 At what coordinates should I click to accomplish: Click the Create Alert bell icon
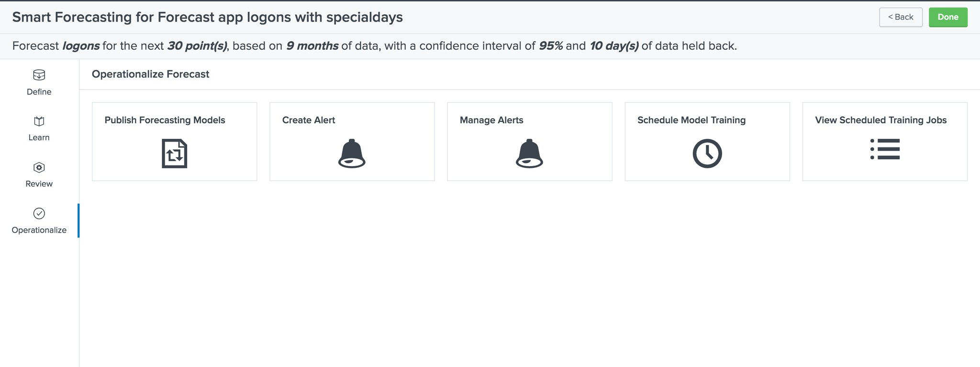coord(352,154)
